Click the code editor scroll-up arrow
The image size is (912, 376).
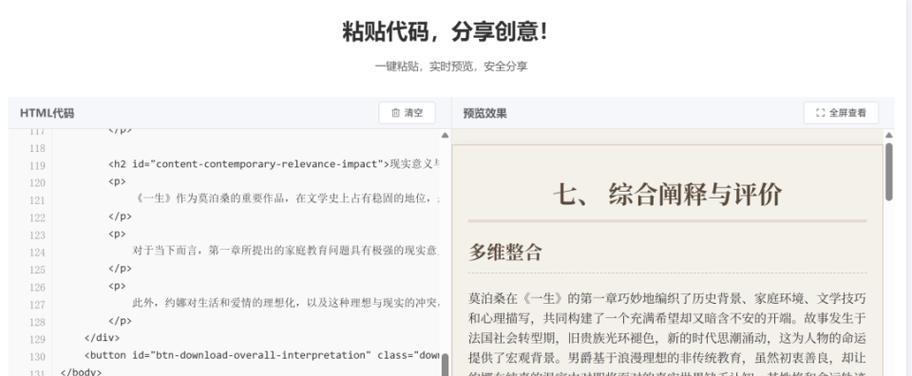pos(445,135)
